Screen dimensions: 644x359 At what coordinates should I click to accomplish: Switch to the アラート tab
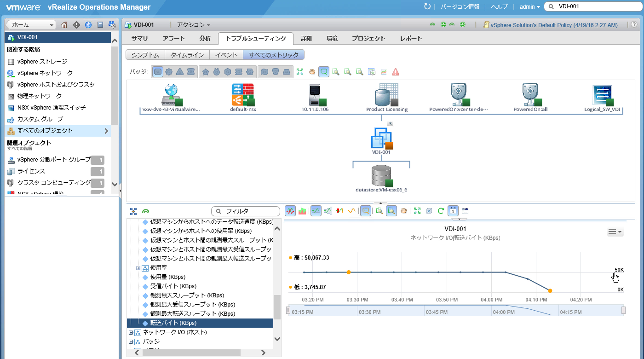pyautogui.click(x=173, y=39)
